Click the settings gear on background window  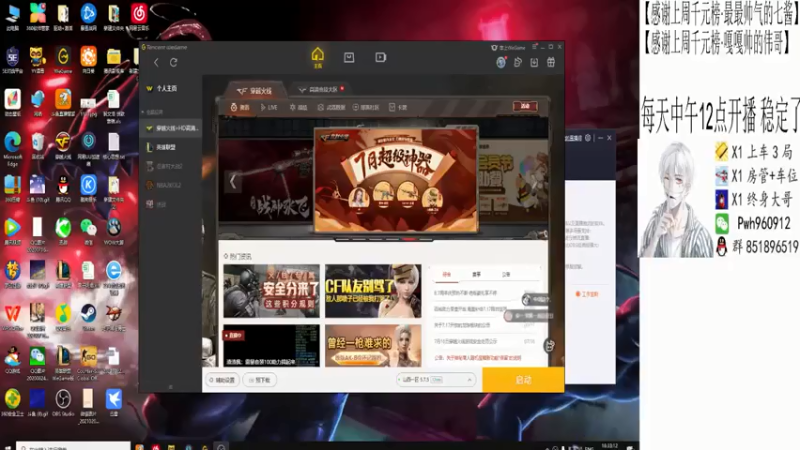588,138
